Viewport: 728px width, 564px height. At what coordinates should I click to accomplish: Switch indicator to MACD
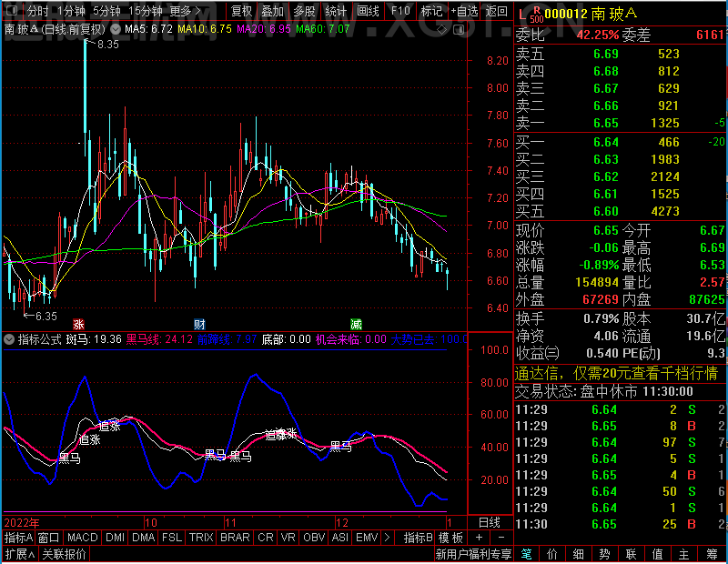[83, 538]
